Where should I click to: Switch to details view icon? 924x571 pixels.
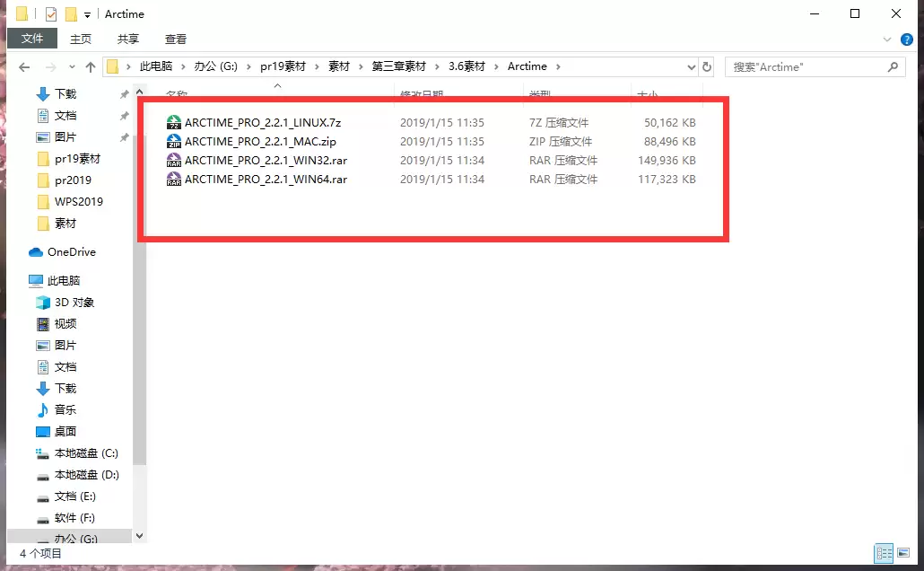[884, 553]
